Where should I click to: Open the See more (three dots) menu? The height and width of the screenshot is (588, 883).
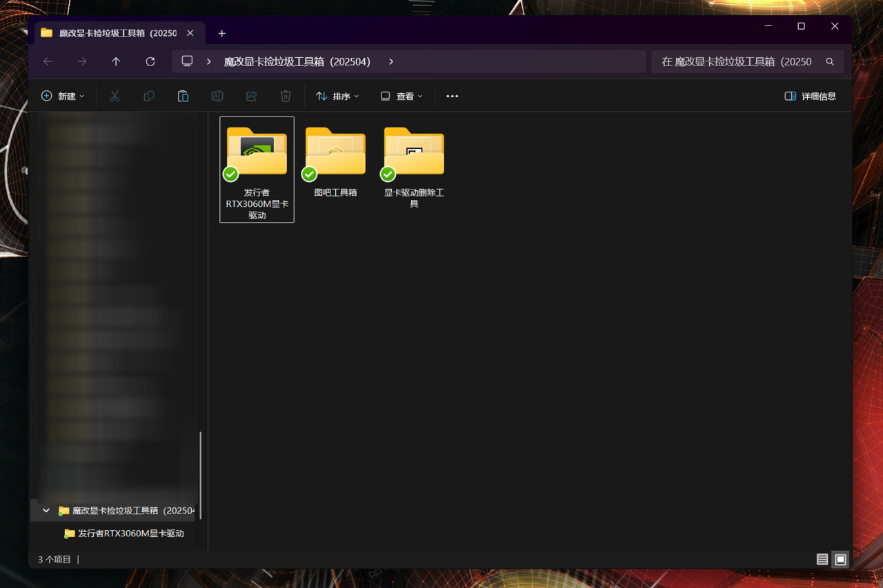[453, 96]
